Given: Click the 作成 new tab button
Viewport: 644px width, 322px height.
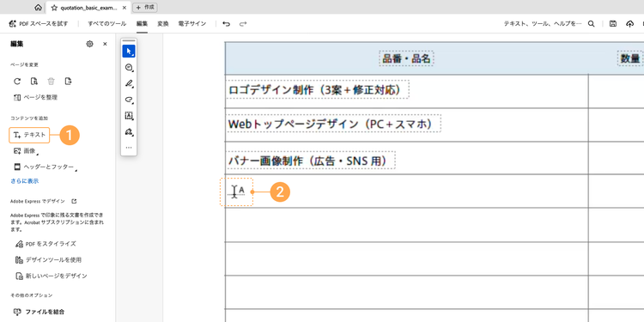Looking at the screenshot, I should pos(145,8).
